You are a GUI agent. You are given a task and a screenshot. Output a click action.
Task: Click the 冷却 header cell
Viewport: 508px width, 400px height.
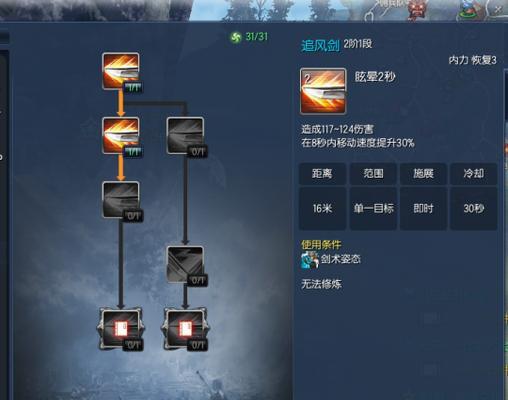(x=474, y=174)
